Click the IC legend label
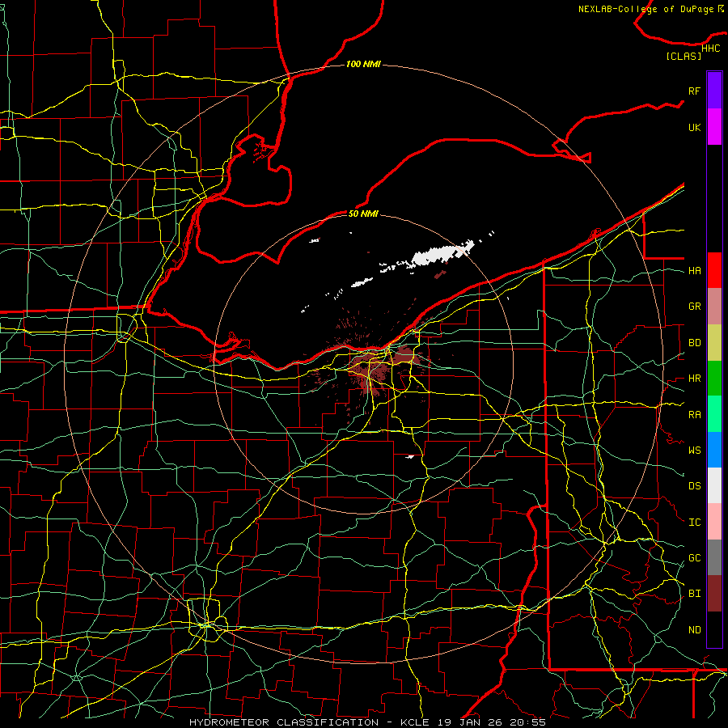The width and height of the screenshot is (728, 728). (694, 523)
